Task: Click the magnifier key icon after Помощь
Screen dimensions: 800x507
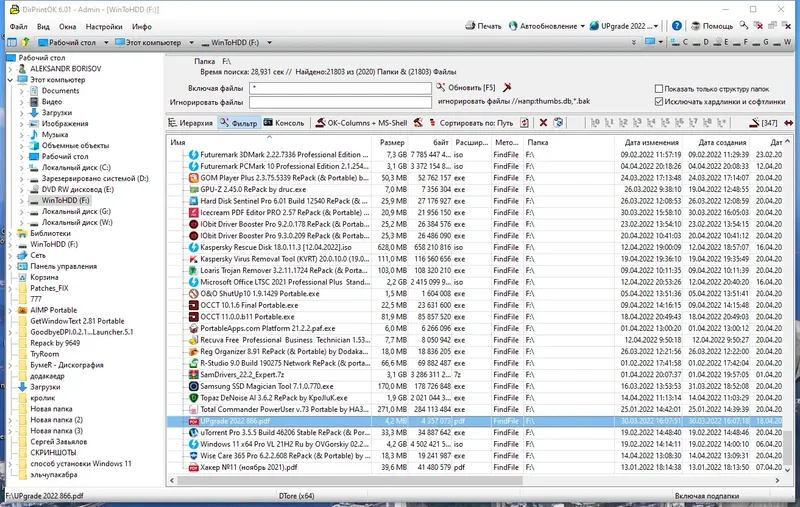Action: [x=744, y=26]
